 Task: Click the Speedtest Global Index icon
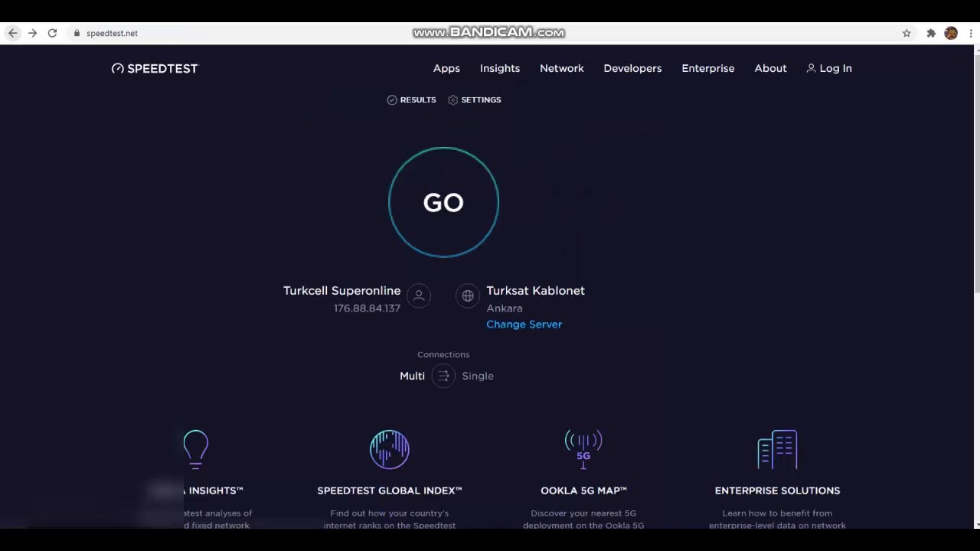[390, 448]
